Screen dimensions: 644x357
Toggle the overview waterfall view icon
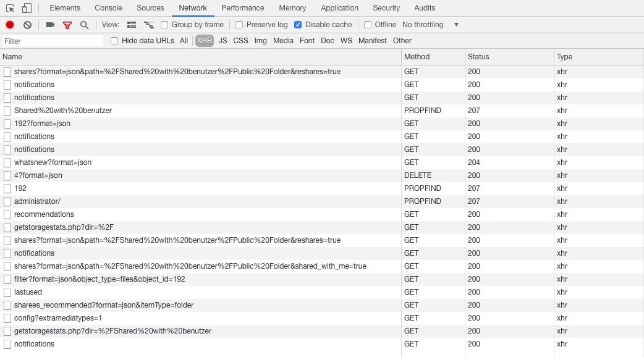pyautogui.click(x=149, y=25)
